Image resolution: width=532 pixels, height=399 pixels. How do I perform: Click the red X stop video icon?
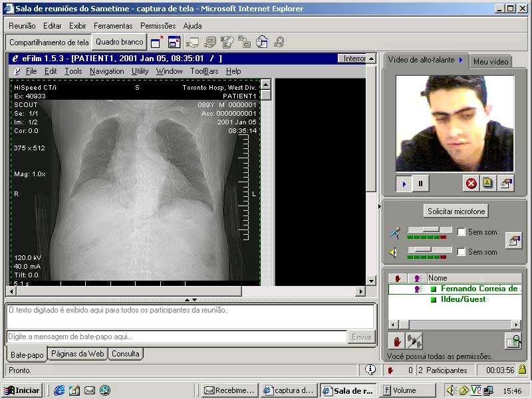click(471, 184)
